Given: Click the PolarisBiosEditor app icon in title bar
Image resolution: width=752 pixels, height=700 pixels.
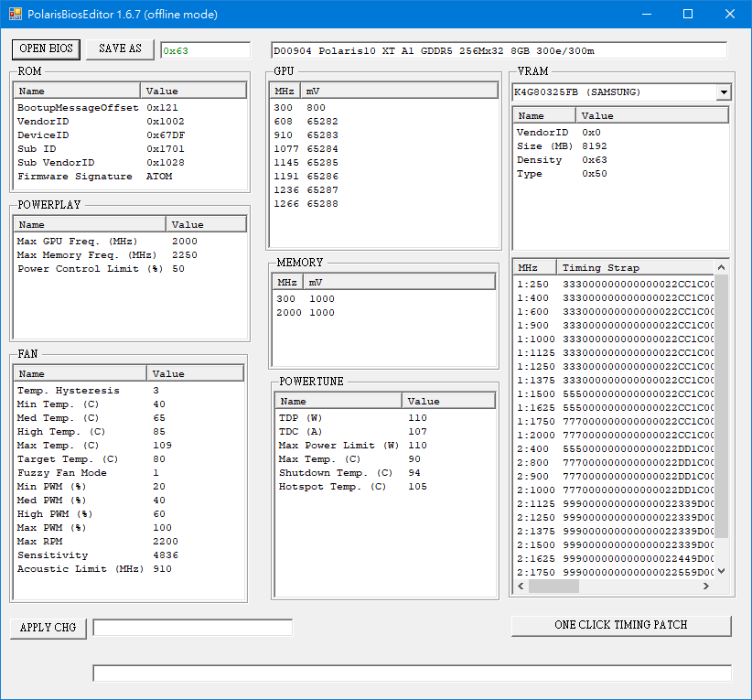Looking at the screenshot, I should point(16,14).
